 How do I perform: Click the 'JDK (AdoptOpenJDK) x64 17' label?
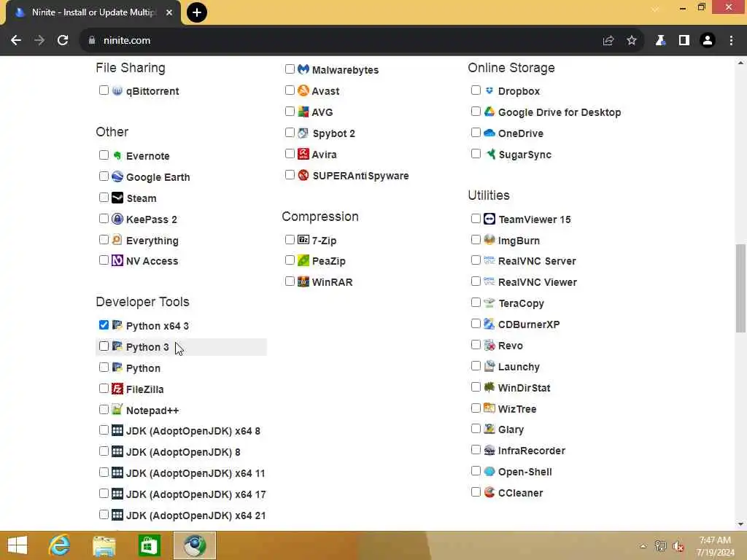coord(196,494)
